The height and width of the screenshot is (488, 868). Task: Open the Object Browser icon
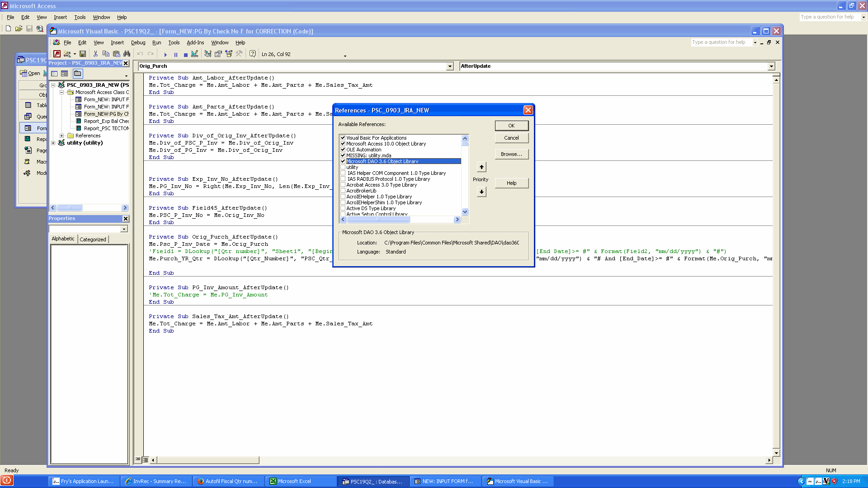pos(229,54)
